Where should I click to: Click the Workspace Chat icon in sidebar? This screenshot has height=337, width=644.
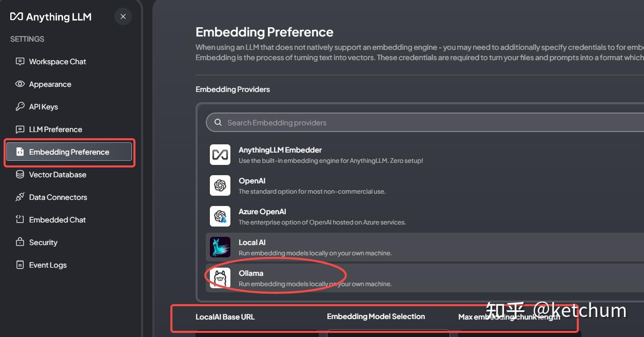pyautogui.click(x=20, y=62)
